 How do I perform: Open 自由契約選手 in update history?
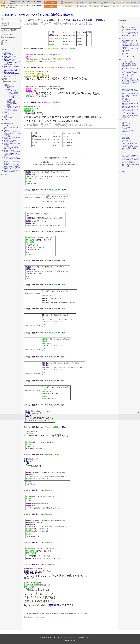(125, 101)
